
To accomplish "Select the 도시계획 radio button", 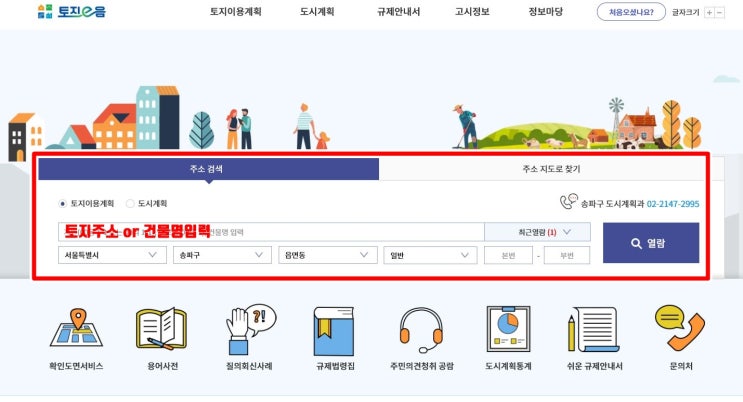I will tap(130, 203).
